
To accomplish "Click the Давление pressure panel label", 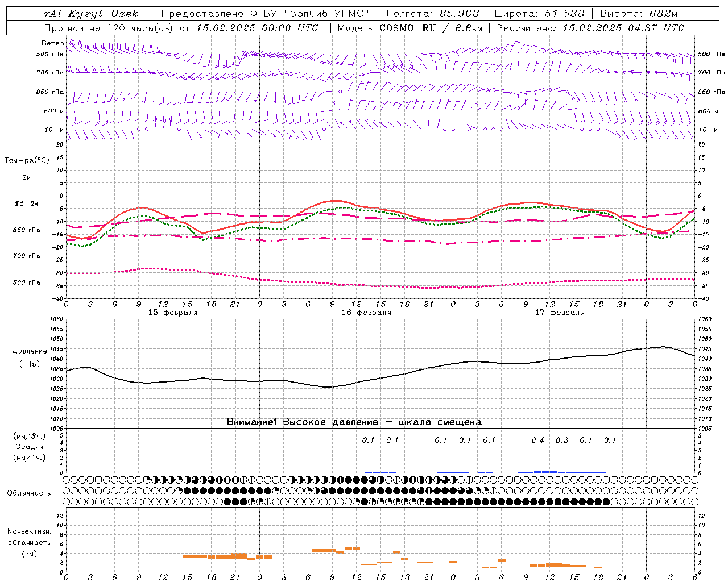I will click(x=30, y=351).
